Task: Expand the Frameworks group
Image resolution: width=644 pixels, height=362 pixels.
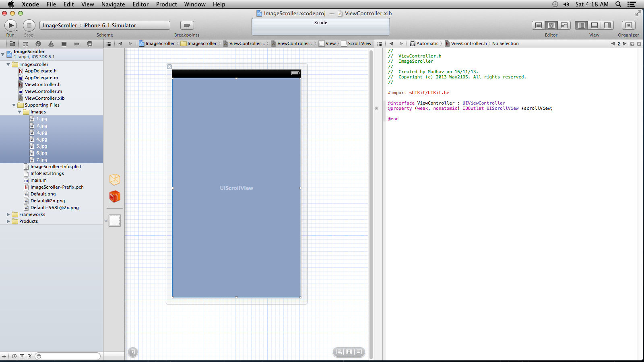Action: point(8,214)
